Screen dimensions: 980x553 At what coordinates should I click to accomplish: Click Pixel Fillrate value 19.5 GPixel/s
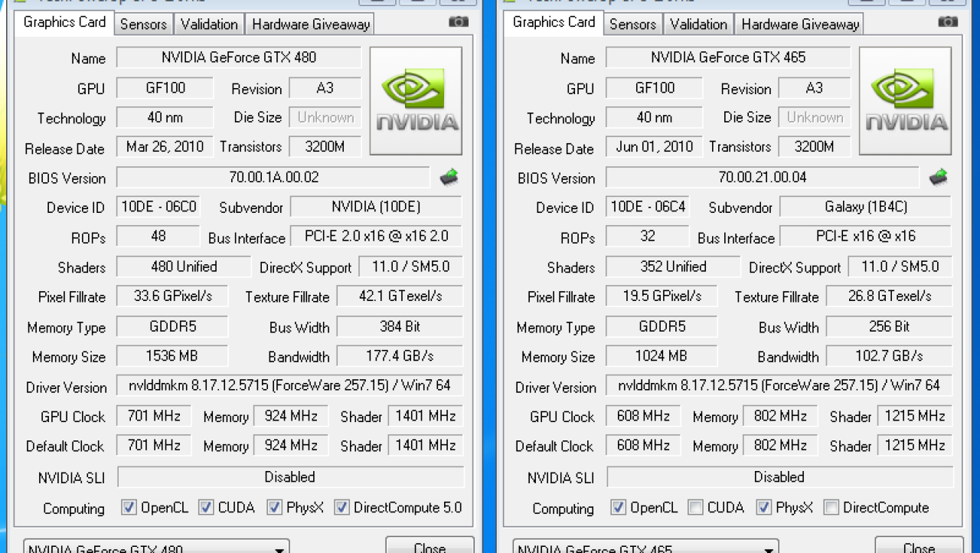point(662,296)
